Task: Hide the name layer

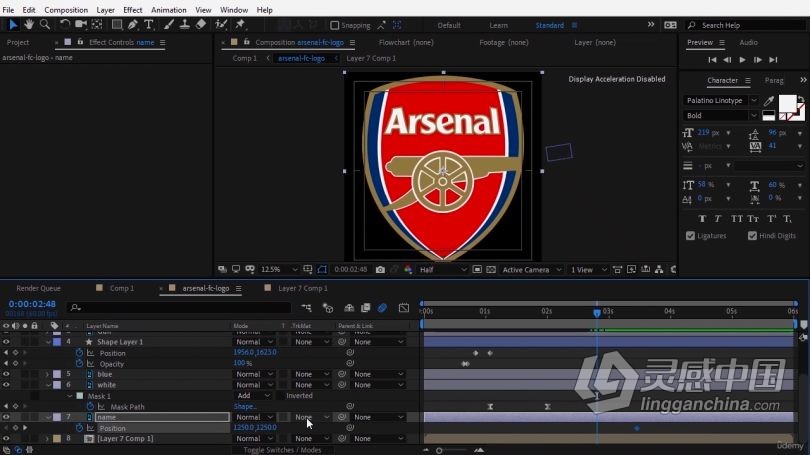Action: pos(6,417)
